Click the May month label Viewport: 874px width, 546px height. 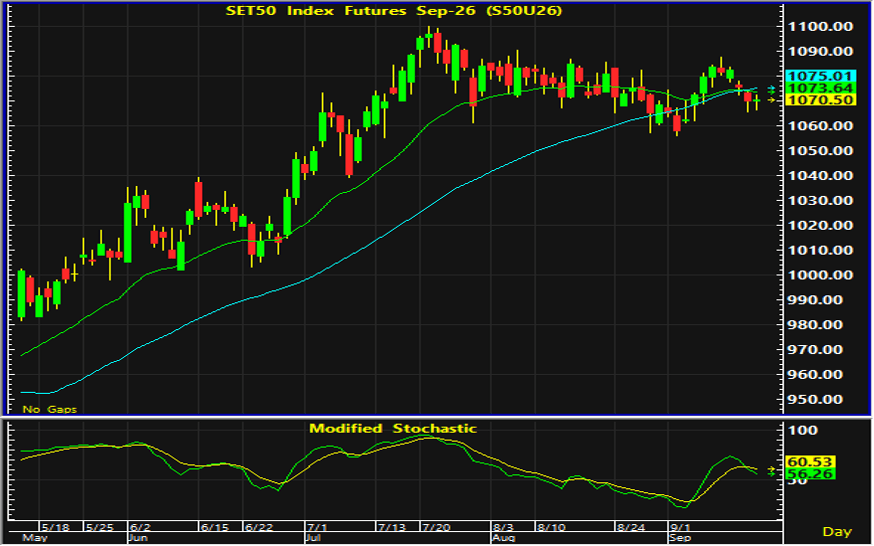click(x=34, y=538)
